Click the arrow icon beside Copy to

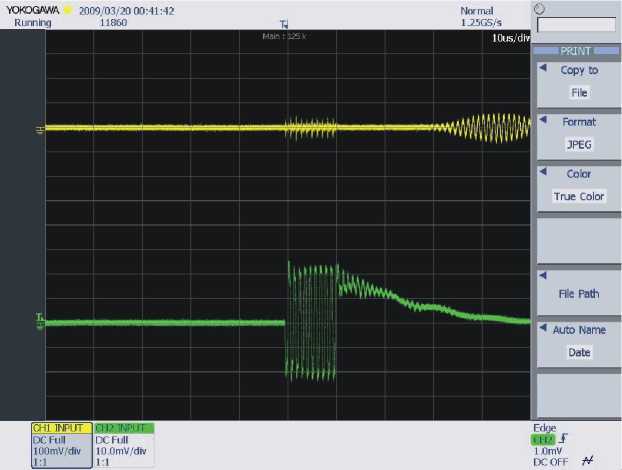543,69
